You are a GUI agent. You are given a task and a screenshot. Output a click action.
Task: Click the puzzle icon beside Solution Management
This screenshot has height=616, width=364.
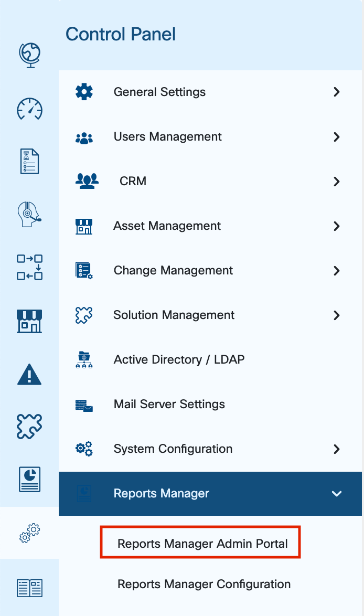[84, 315]
